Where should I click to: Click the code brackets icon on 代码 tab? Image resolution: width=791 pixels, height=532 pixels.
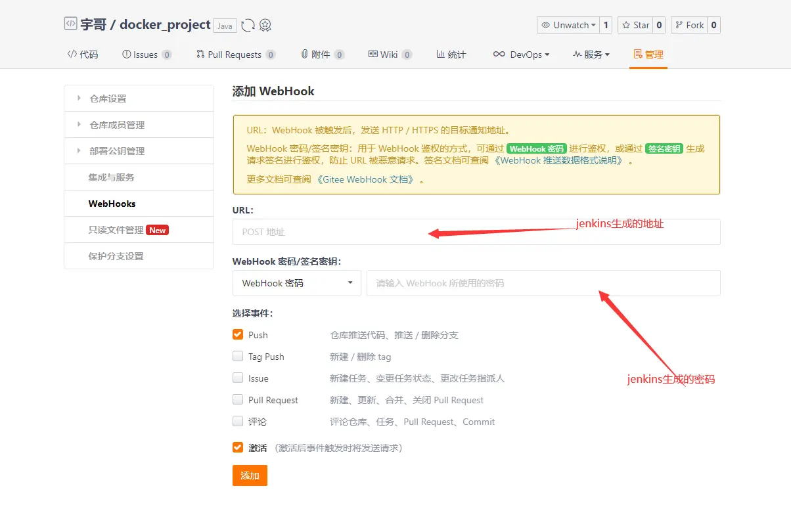[72, 54]
